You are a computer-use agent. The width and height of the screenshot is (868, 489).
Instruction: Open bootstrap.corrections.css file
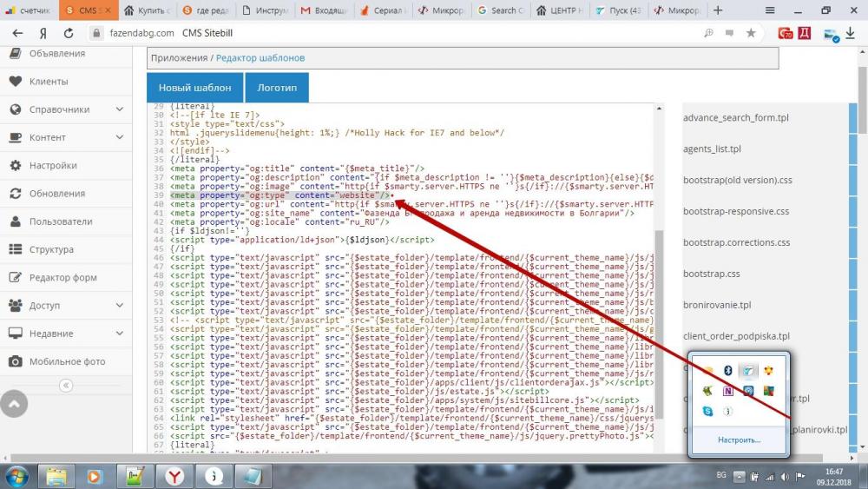click(x=736, y=242)
